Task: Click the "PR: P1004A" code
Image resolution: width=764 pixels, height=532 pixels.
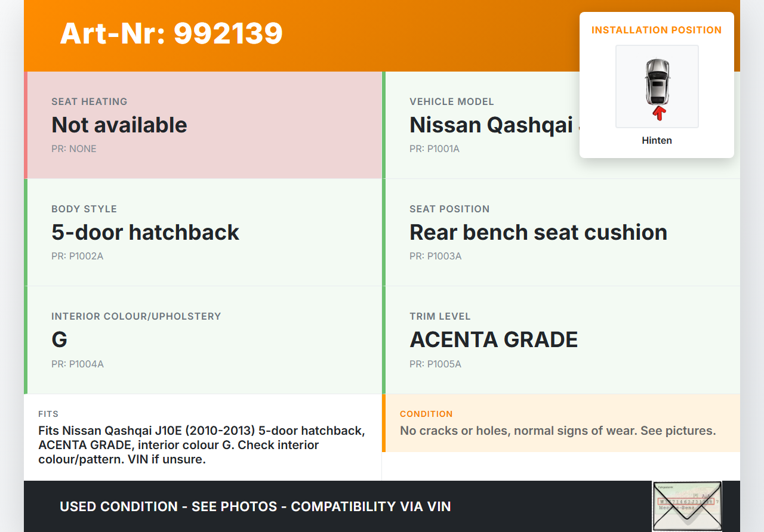Action: pos(78,364)
